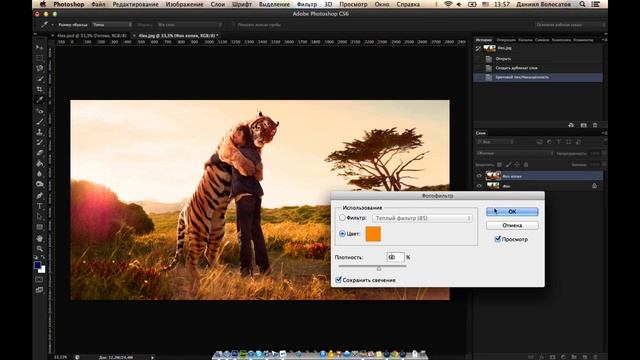640x360 pixels.
Task: Select the Clone Stamp tool
Action: coord(40,132)
